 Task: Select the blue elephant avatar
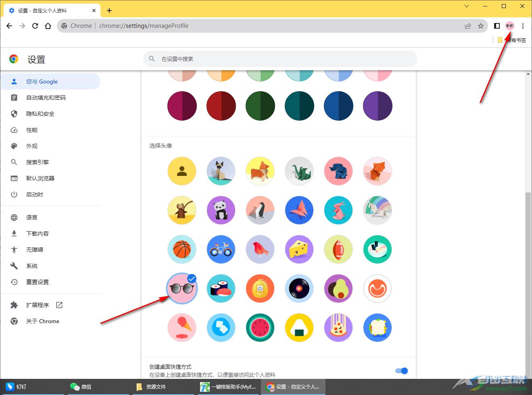[338, 171]
